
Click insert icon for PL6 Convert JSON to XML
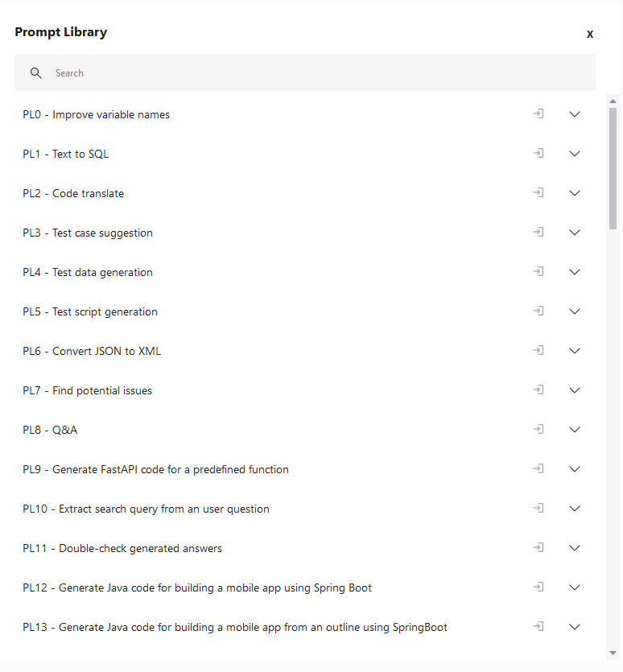point(538,350)
